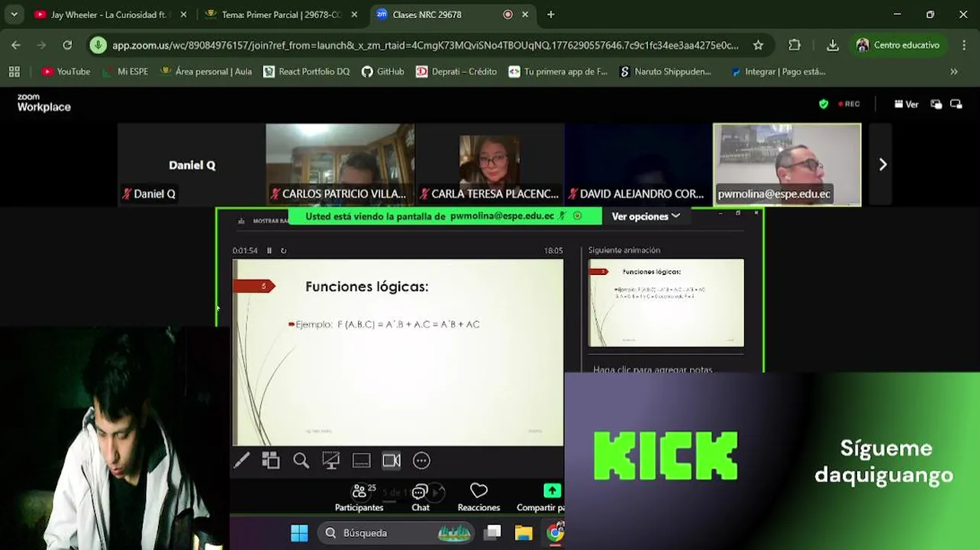Open the Zoom Chat panel

[421, 497]
